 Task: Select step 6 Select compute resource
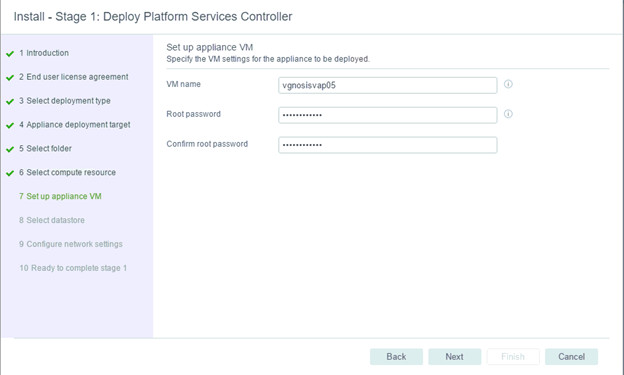click(x=68, y=172)
